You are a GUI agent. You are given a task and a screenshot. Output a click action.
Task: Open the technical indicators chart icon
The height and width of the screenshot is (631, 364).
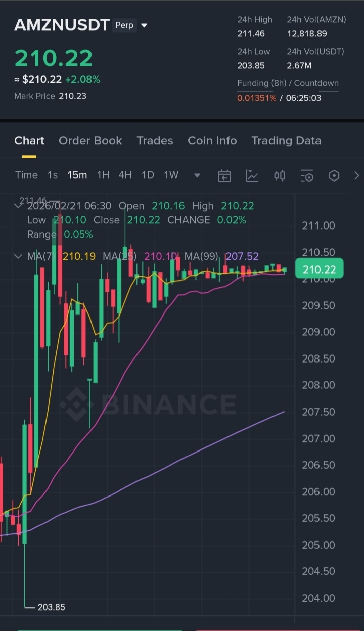point(252,175)
